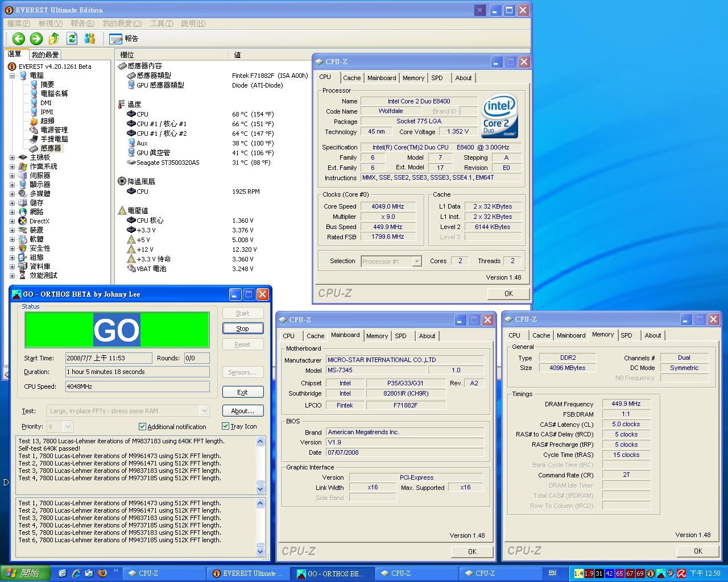The width and height of the screenshot is (728, 582).
Task: Click the 溫度 thermometer section icon
Action: click(121, 104)
